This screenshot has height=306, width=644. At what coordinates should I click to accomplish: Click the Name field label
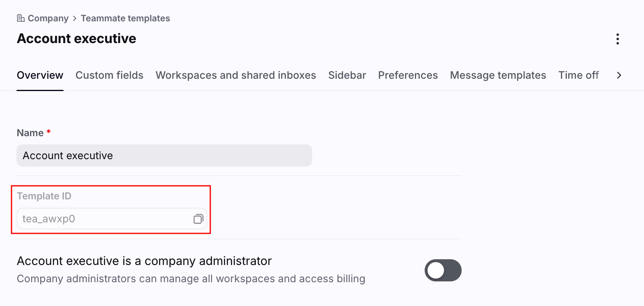point(30,133)
